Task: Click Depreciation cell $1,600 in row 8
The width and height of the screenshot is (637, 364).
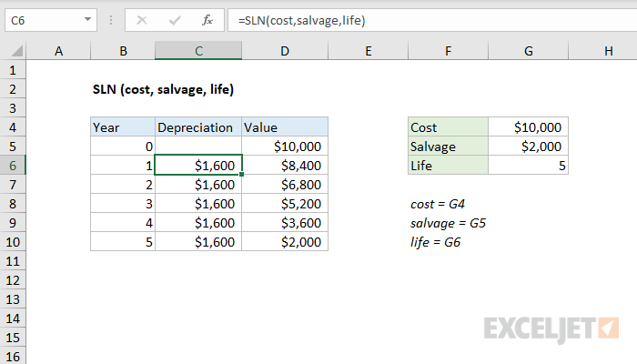Action: 198,204
